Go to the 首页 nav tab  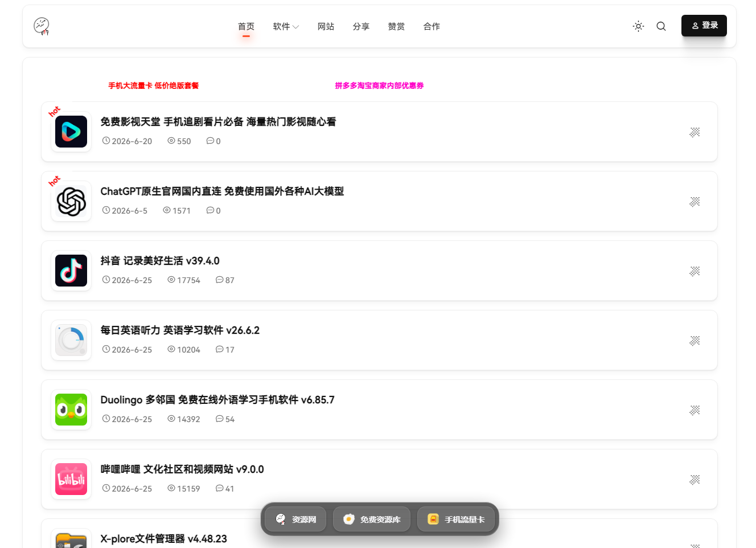coord(246,26)
